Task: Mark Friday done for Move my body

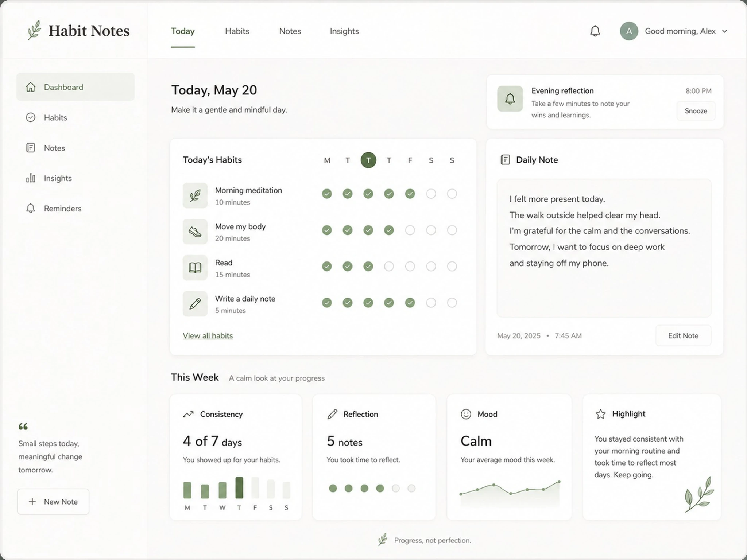Action: click(x=410, y=230)
